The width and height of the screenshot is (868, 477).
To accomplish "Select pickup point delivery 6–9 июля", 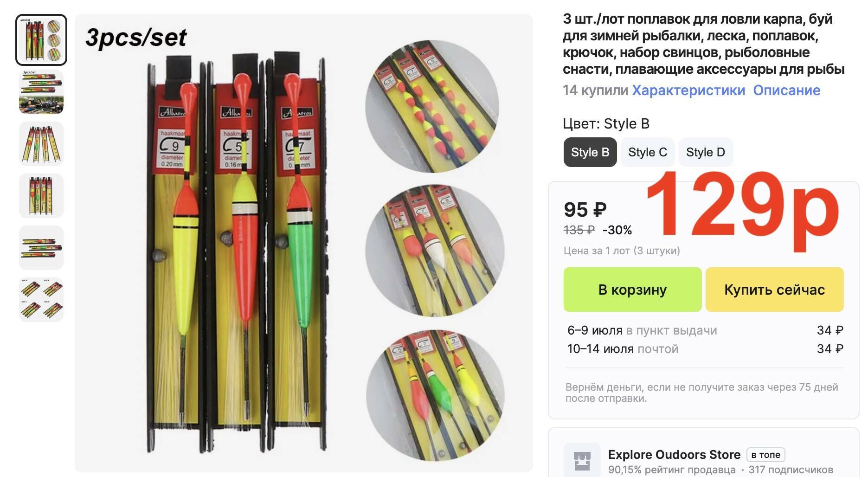I will [x=705, y=330].
